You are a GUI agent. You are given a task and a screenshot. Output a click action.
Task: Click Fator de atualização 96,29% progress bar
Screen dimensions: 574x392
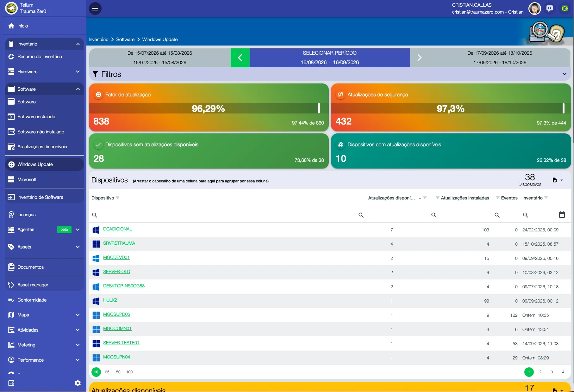[209, 108]
